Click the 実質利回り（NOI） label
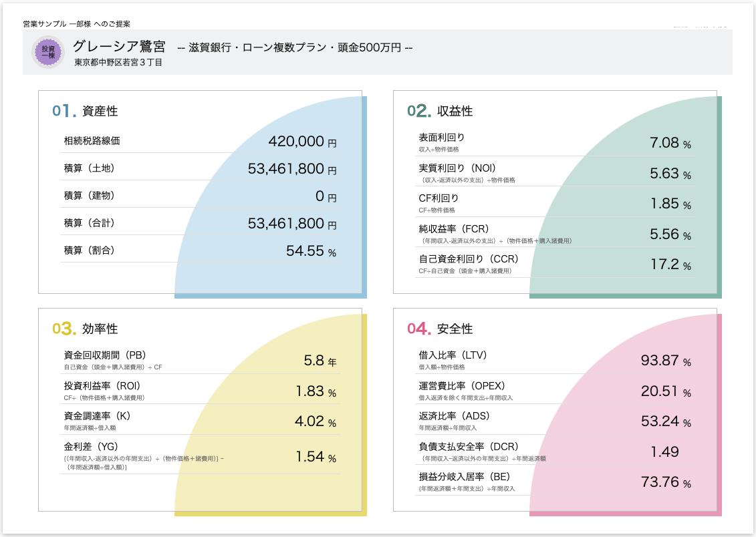Screen dimensions: 756x537 (x=457, y=168)
